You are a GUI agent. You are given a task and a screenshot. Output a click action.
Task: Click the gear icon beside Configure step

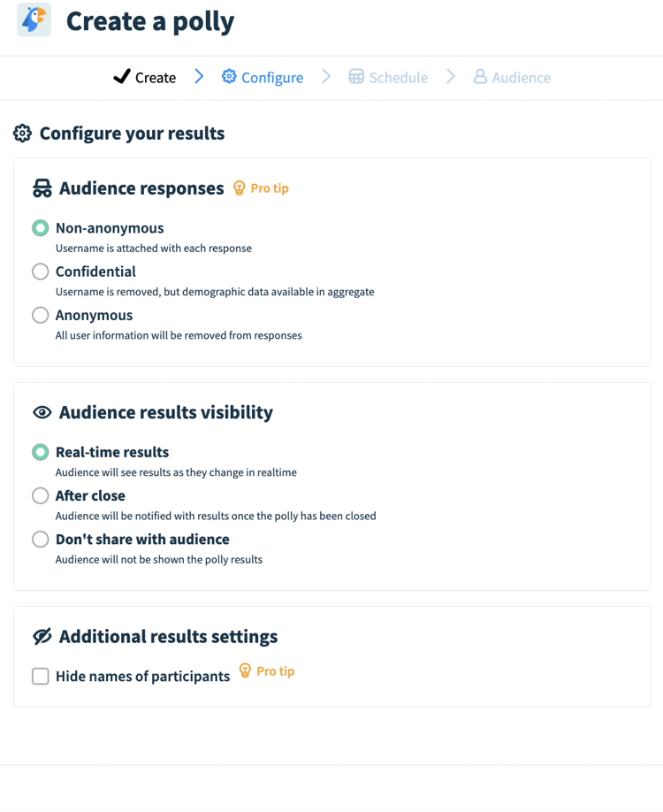coord(231,77)
